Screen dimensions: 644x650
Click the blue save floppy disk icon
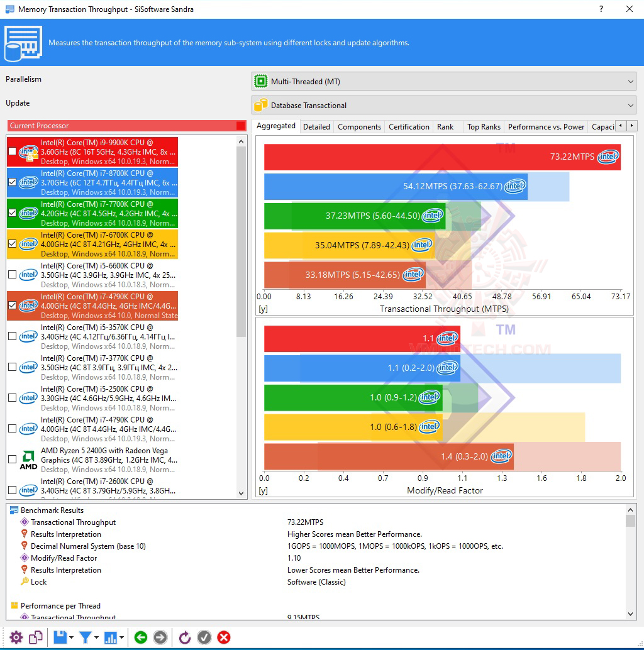[60, 637]
